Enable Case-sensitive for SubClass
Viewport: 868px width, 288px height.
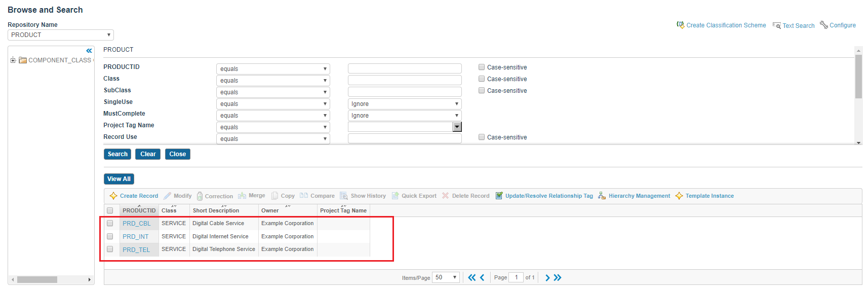(x=482, y=90)
